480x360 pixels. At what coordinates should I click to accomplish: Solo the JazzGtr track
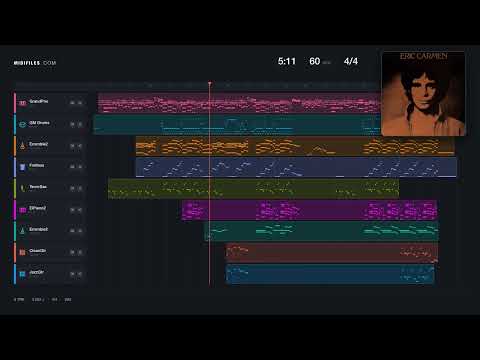(x=80, y=274)
